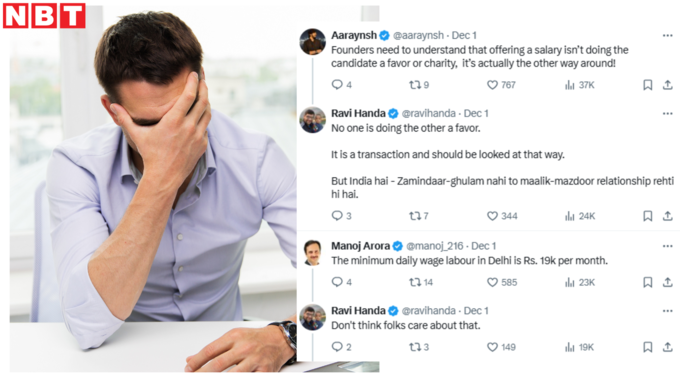The width and height of the screenshot is (680, 383).
Task: Open Manoj Arora's profile picture
Action: (x=312, y=252)
